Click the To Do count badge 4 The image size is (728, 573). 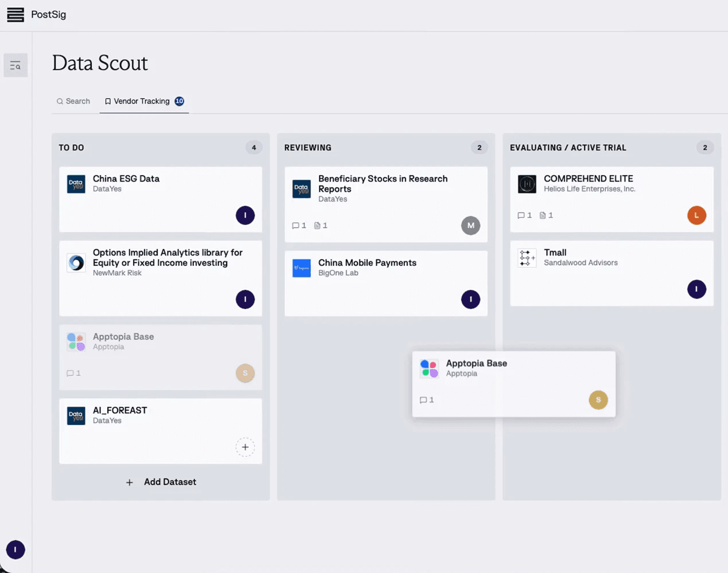(x=254, y=148)
